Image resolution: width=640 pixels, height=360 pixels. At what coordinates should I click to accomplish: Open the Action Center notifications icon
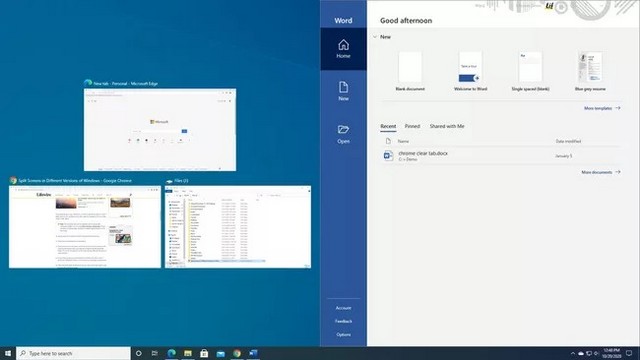pyautogui.click(x=629, y=353)
